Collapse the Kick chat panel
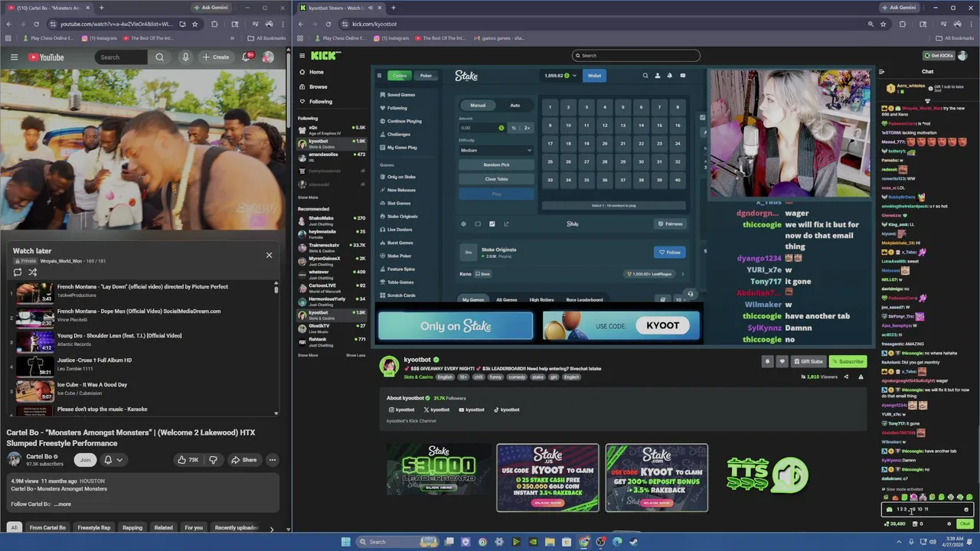This screenshot has height=551, width=980. click(x=882, y=72)
